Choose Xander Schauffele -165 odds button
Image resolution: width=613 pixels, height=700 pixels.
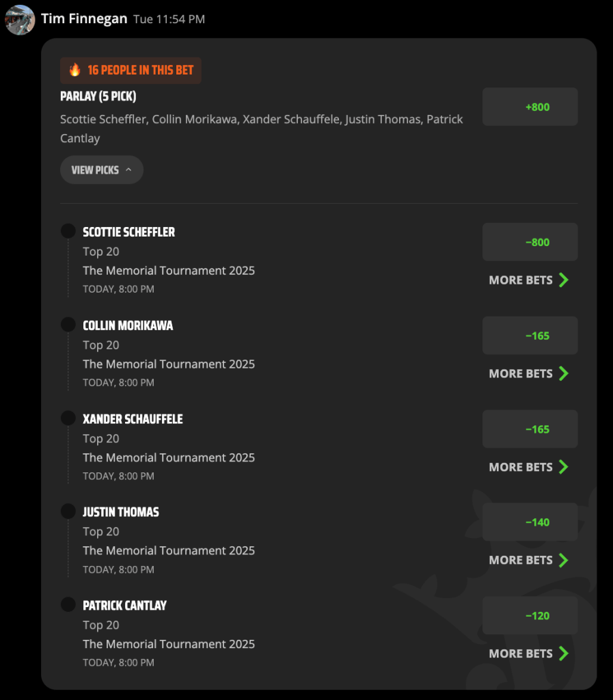coord(530,429)
